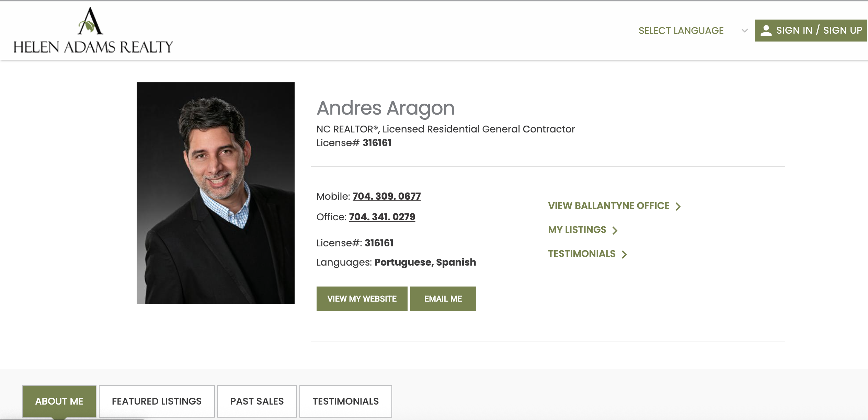Switch to the Testimonials tab
Screen dimensions: 868x420
pyautogui.click(x=345, y=401)
